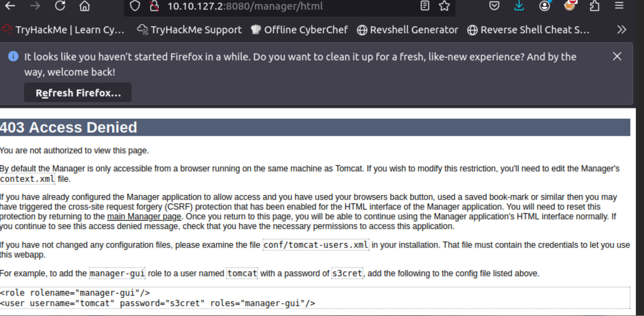Dismiss the Firefox welcome back notification
644x316 pixels.
pyautogui.click(x=617, y=56)
